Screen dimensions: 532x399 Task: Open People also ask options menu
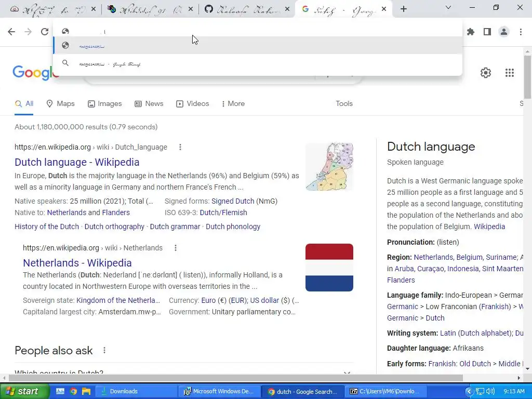(104, 350)
